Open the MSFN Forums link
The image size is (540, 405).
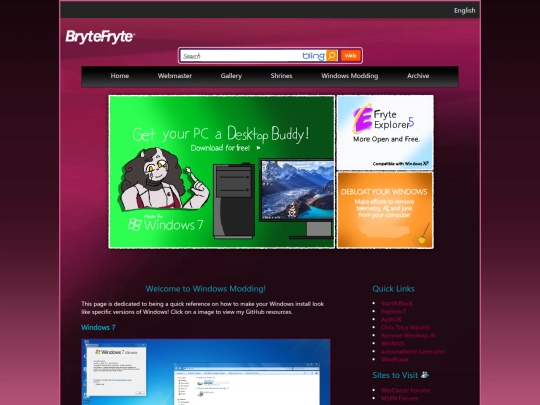click(399, 398)
